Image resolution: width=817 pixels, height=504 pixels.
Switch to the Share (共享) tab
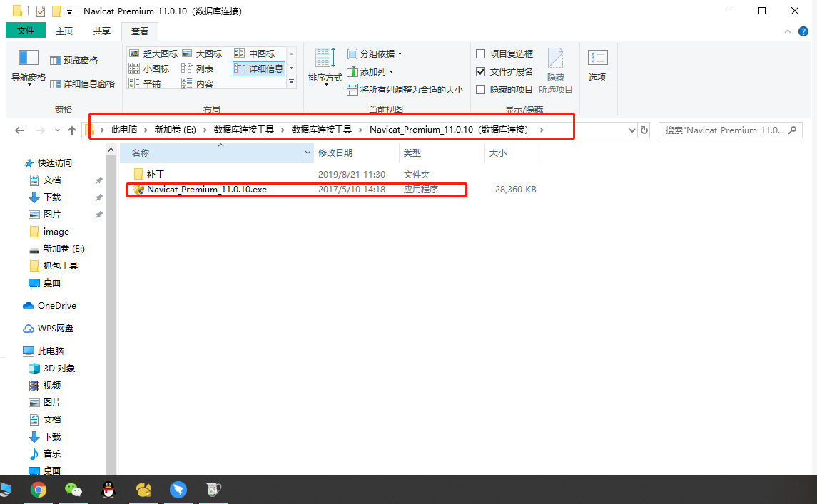pyautogui.click(x=101, y=31)
